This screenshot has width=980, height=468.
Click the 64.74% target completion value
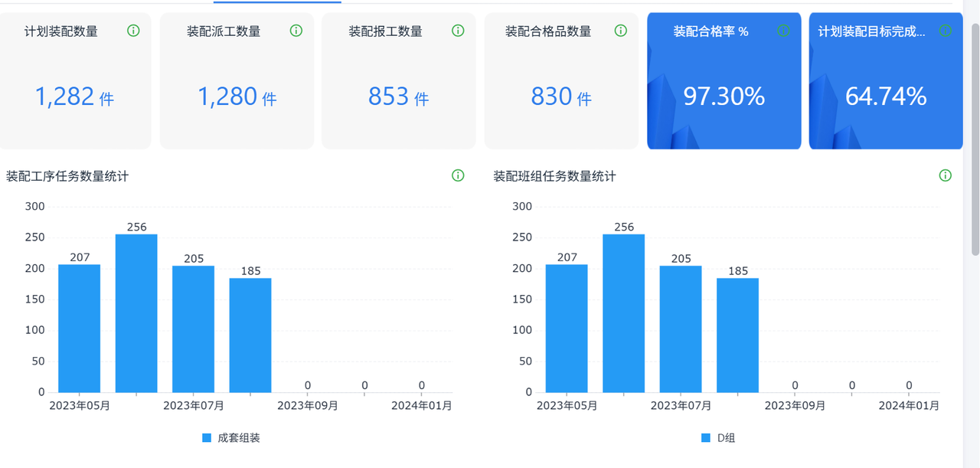point(886,97)
